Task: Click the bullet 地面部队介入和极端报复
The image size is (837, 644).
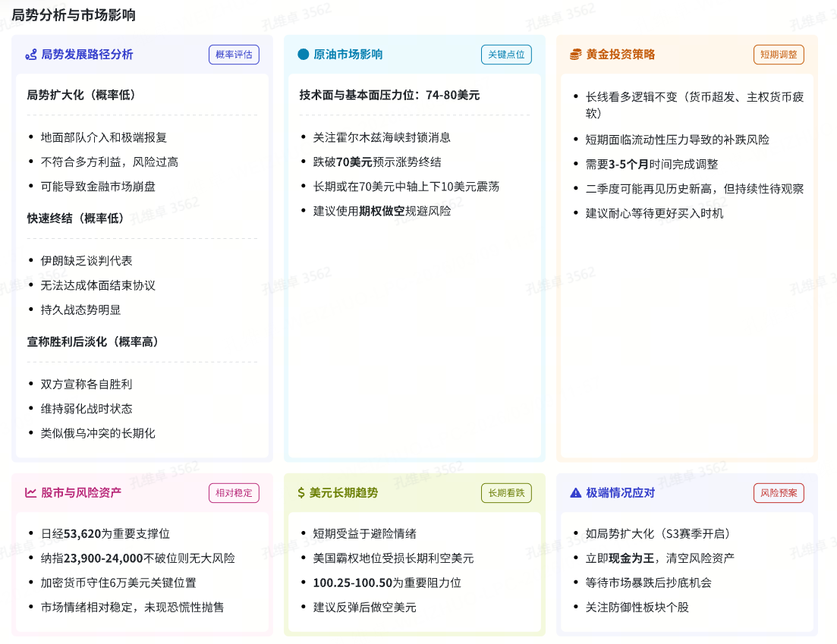Action: (x=103, y=137)
